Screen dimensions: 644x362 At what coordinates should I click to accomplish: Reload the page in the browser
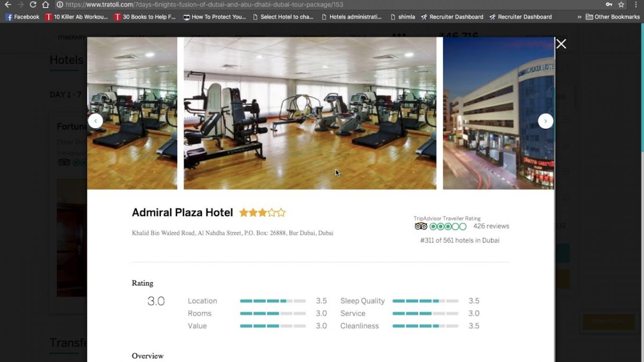click(x=33, y=4)
